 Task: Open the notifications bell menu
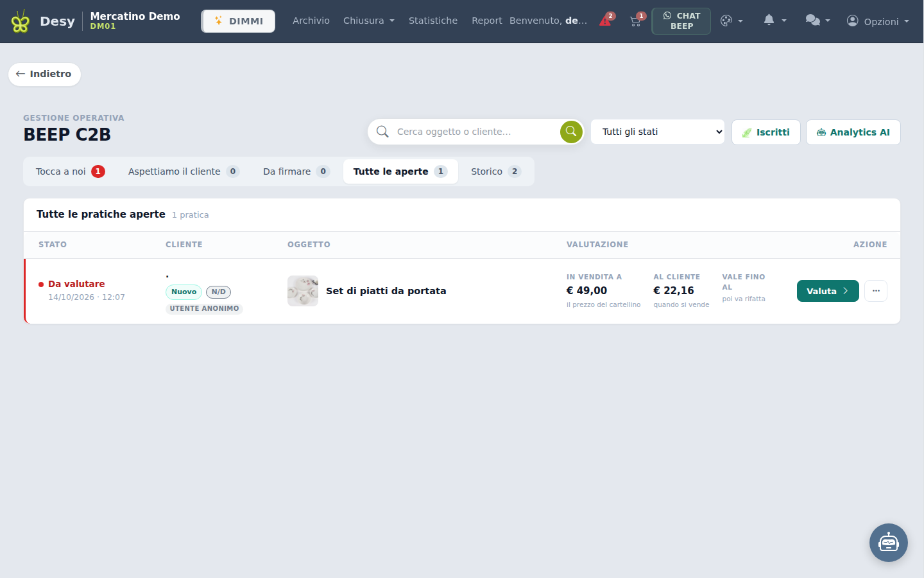point(774,21)
